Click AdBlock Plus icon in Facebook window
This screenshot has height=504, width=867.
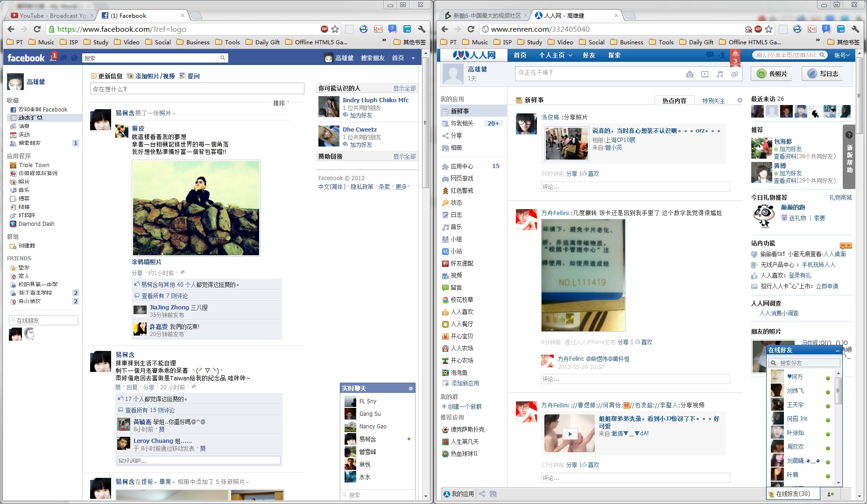[324, 29]
